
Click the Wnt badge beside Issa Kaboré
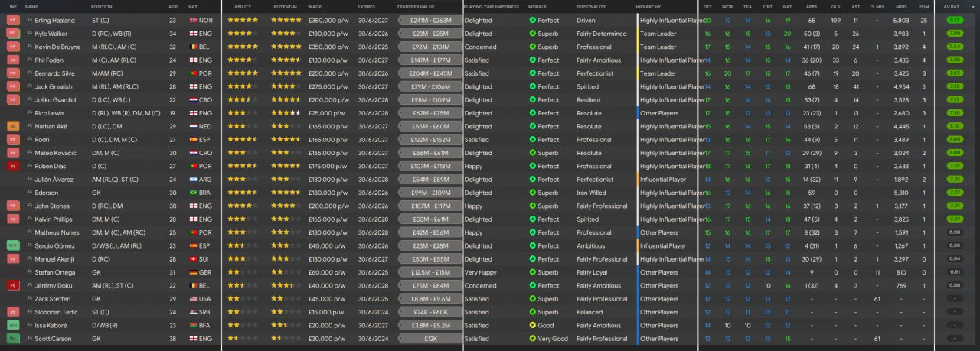(12, 326)
